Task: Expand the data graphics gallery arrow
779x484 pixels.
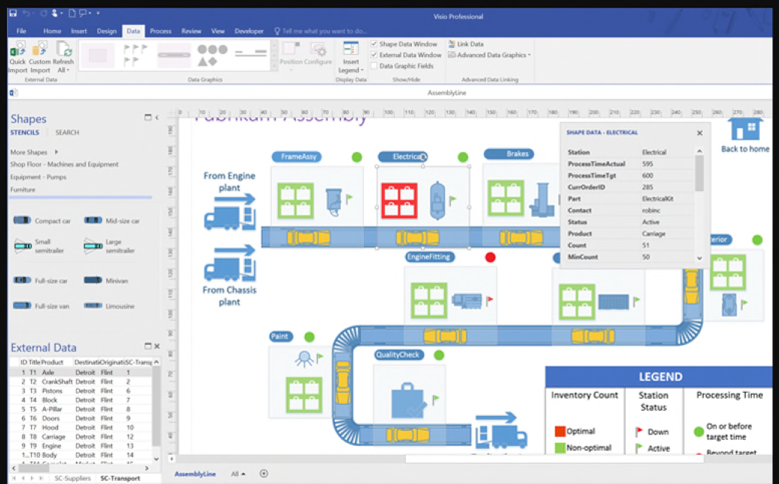Action: [x=274, y=66]
